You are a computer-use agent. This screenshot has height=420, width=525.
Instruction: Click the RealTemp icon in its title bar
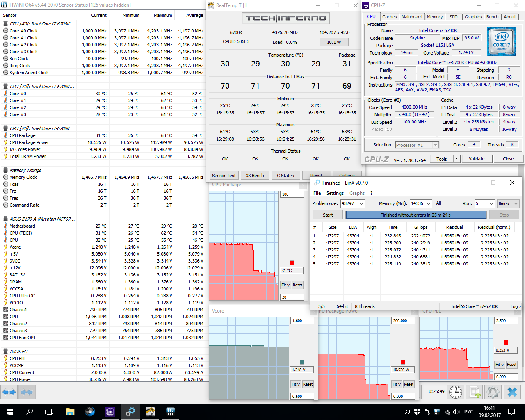point(211,5)
